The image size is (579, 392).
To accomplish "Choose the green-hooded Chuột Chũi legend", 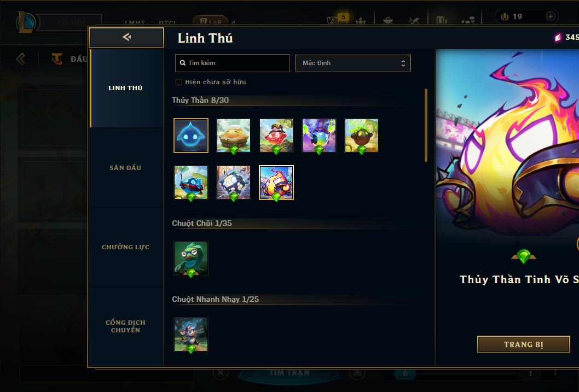I will pyautogui.click(x=191, y=259).
